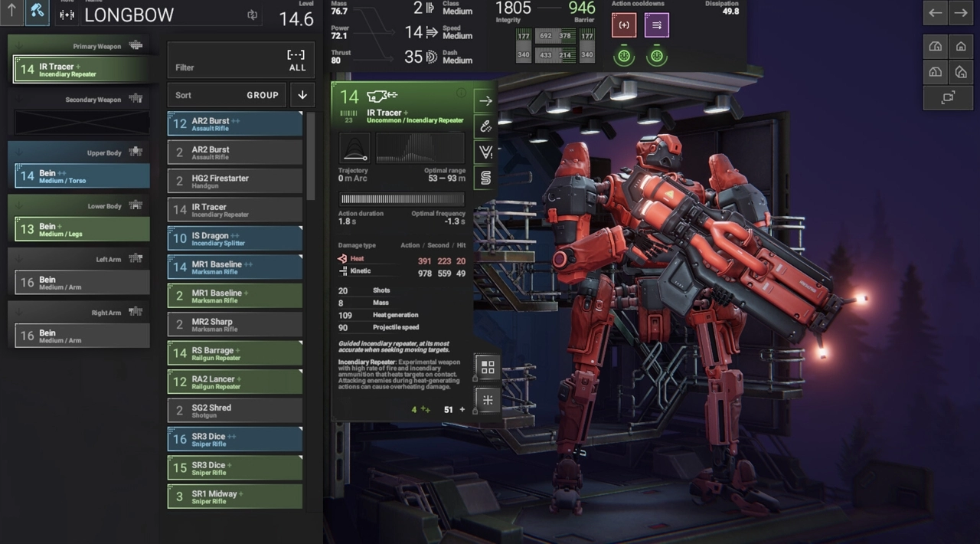Toggle the sort direction down arrow

pos(302,95)
